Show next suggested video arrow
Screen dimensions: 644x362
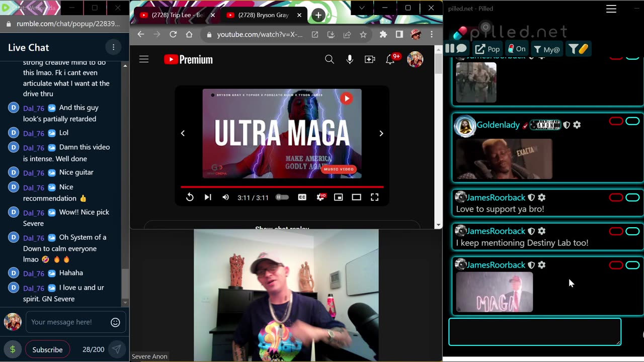pyautogui.click(x=381, y=133)
